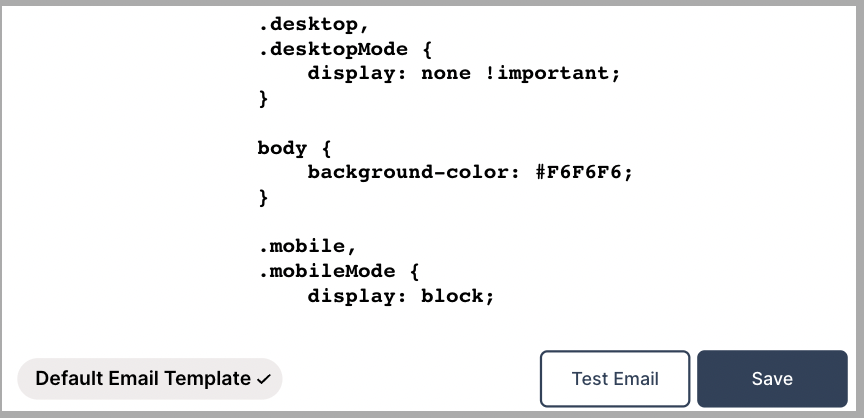Place cursor on the .mobile, selector line
Viewport: 864px width, 418px height.
(x=301, y=246)
